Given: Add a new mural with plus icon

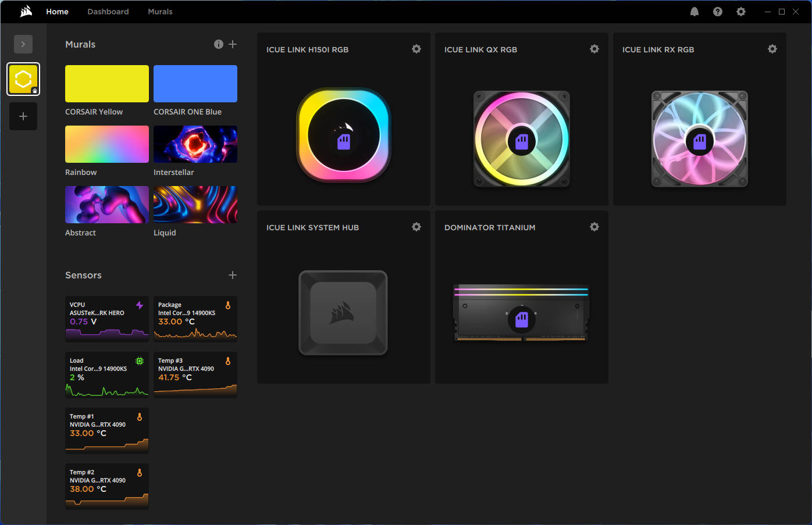Looking at the screenshot, I should point(233,44).
